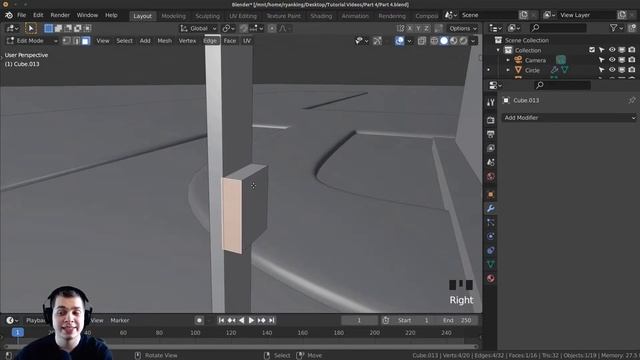Open Material properties tab
Image resolution: width=640 pixels, height=360 pixels.
491,278
